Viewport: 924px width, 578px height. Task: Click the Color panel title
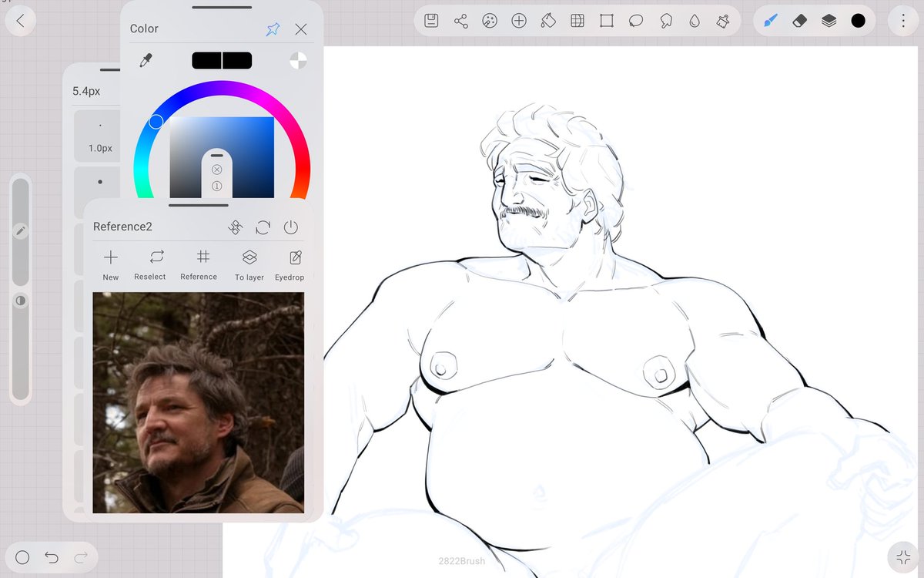(144, 29)
